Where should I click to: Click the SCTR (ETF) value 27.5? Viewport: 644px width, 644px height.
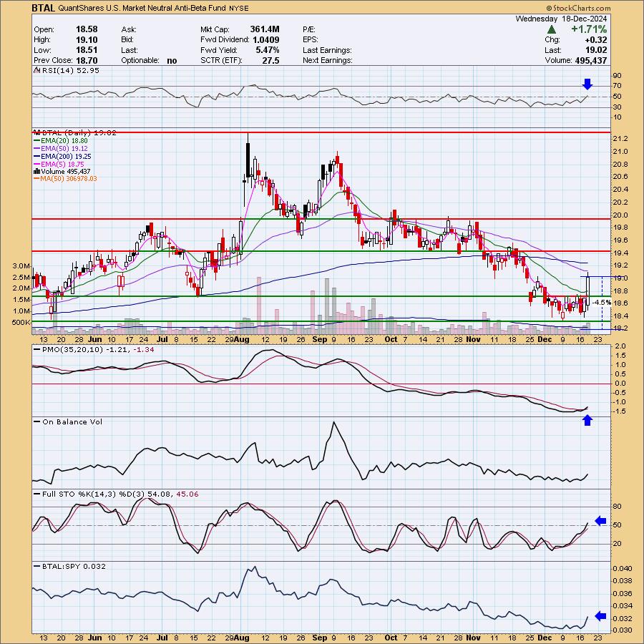(270, 60)
